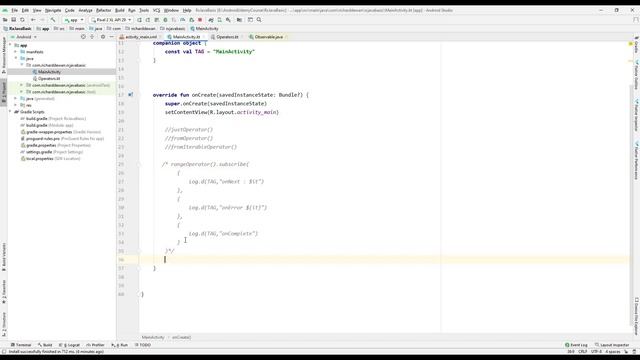The width and height of the screenshot is (640, 360).
Task: Click the Sync/Reload toolbar icon
Action: pos(22,20)
